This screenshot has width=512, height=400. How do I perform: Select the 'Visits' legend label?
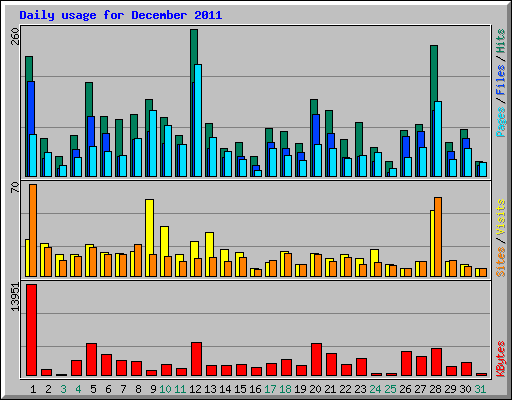point(500,218)
